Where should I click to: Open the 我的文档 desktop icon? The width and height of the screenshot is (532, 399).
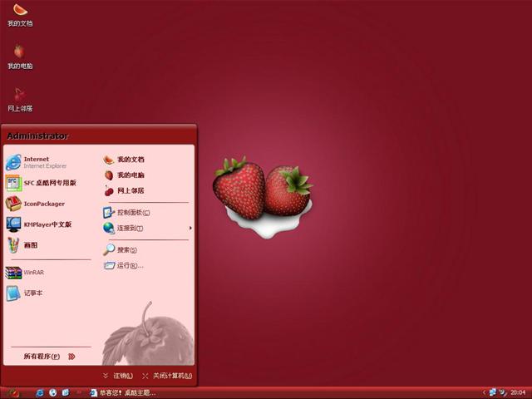(20, 15)
